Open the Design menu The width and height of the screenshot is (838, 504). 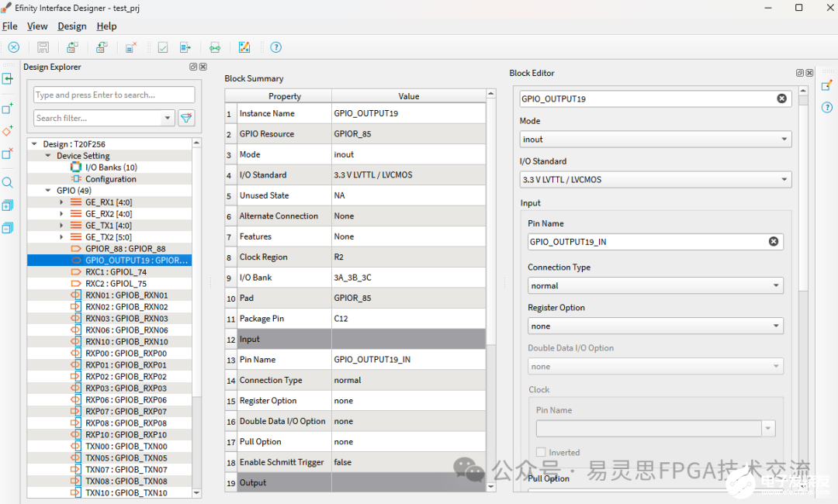72,26
